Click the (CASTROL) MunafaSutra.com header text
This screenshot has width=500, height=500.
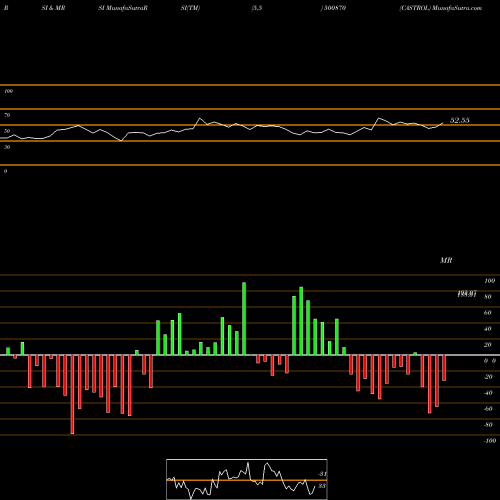click(x=441, y=8)
